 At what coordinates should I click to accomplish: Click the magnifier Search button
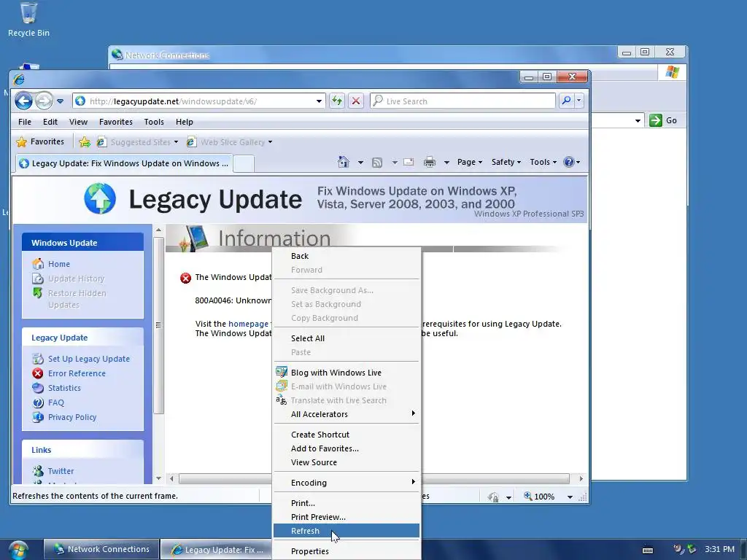coord(566,101)
